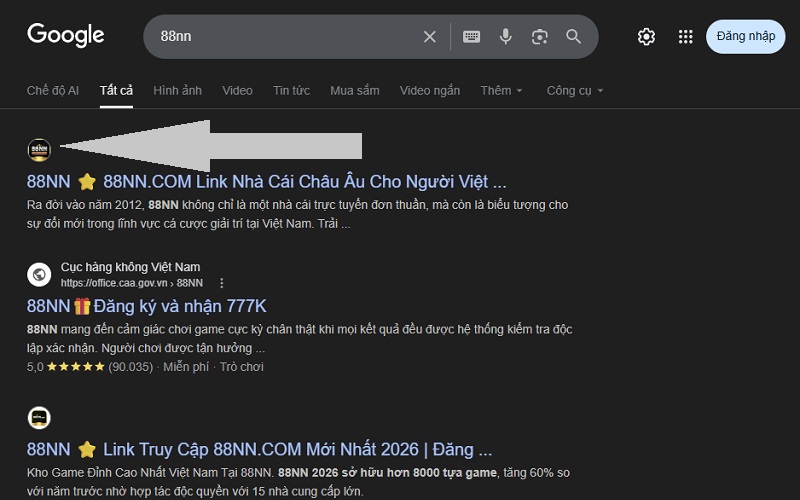Open the Google apps grid icon
The height and width of the screenshot is (500, 800).
686,37
